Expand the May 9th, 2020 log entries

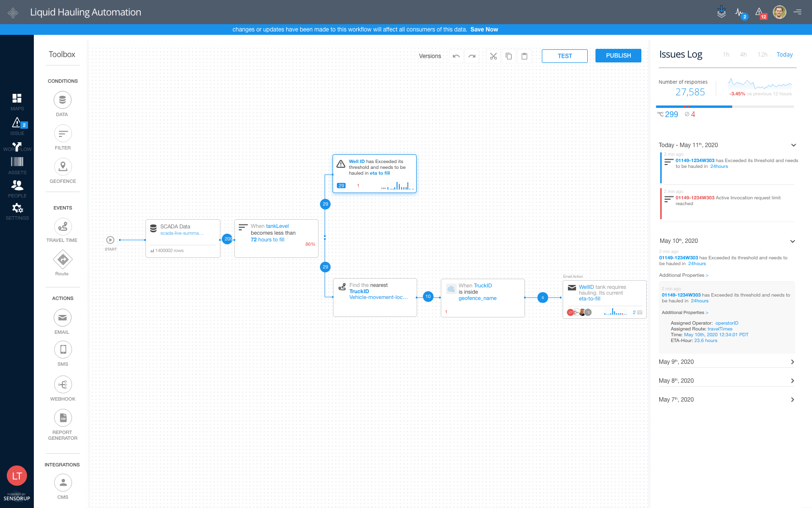pyautogui.click(x=792, y=361)
